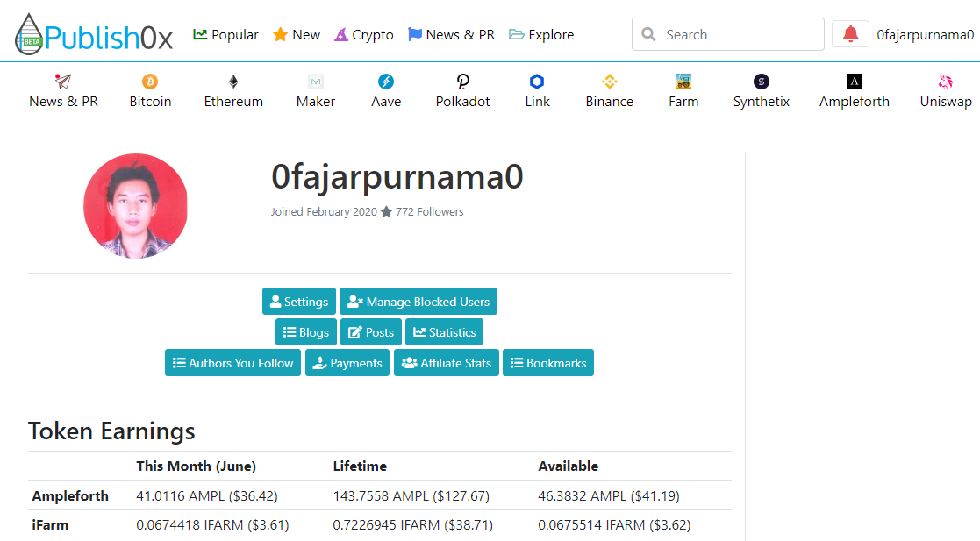This screenshot has width=980, height=541.
Task: Click the 143.7558 AMPL ($127.67) cell
Action: (x=411, y=496)
